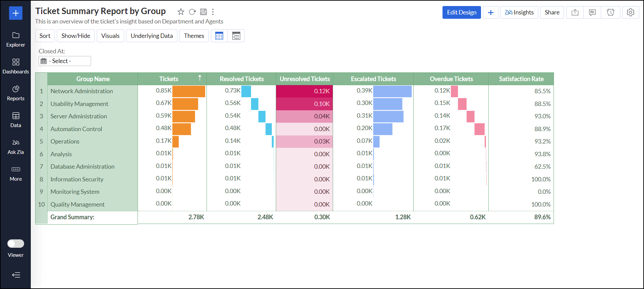The height and width of the screenshot is (289, 644).
Task: Click the refresh report icon
Action: (x=192, y=12)
